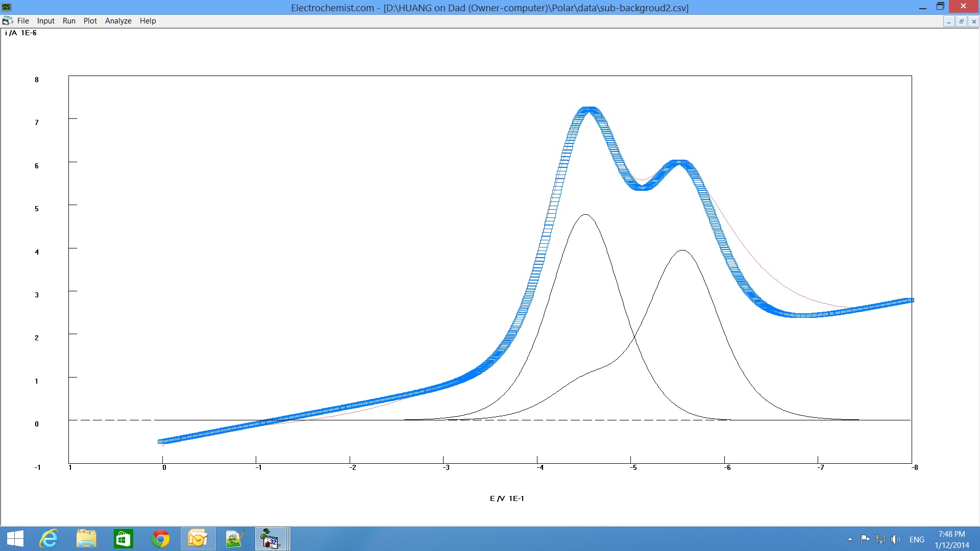Switch to the Outlook taskbar icon
The height and width of the screenshot is (551, 980).
tap(198, 539)
